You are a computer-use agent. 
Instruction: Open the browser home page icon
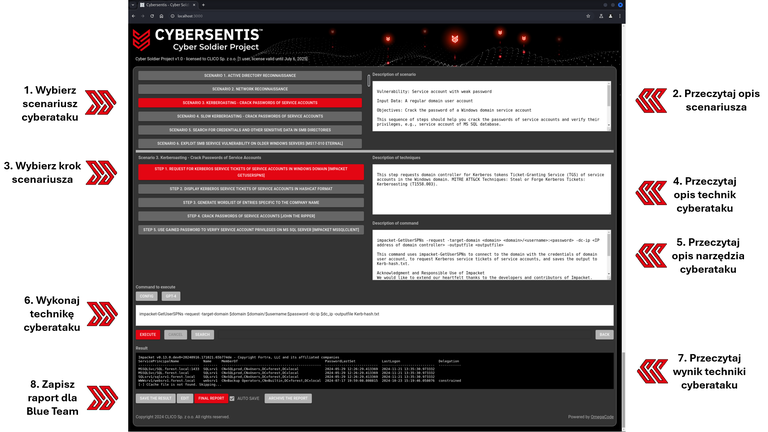161,16
